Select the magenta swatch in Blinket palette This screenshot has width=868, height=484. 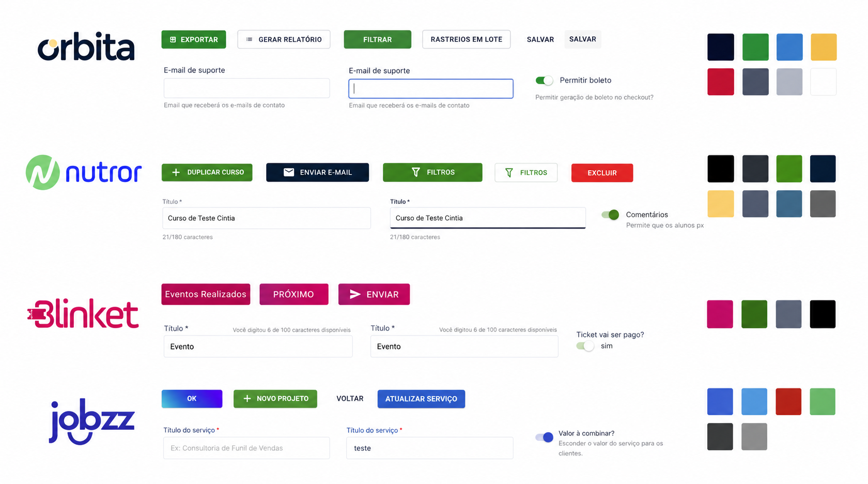coord(720,314)
